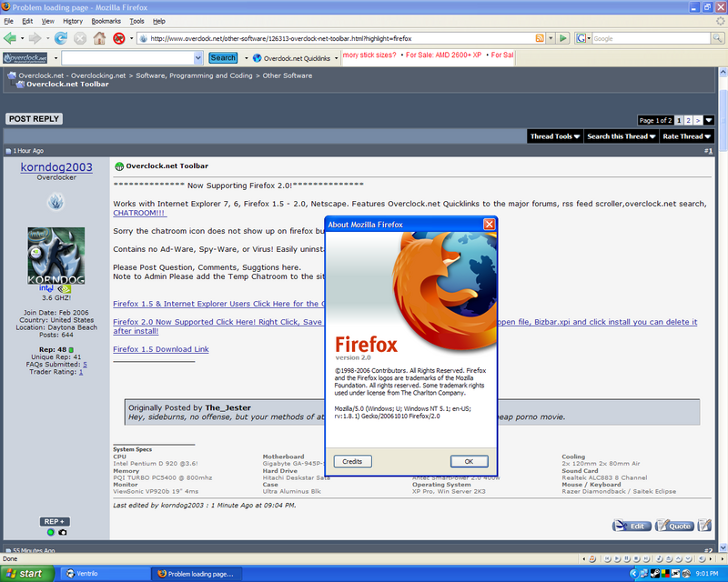728x582 pixels.
Task: Open the page navigation dropdown arrow
Action: (x=709, y=120)
